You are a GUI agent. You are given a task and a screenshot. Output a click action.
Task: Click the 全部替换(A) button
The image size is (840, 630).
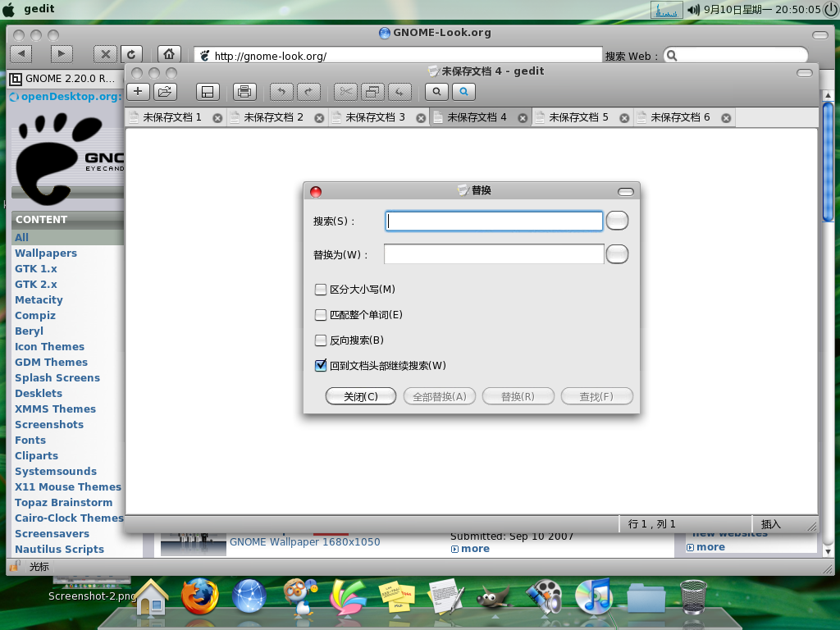click(440, 396)
